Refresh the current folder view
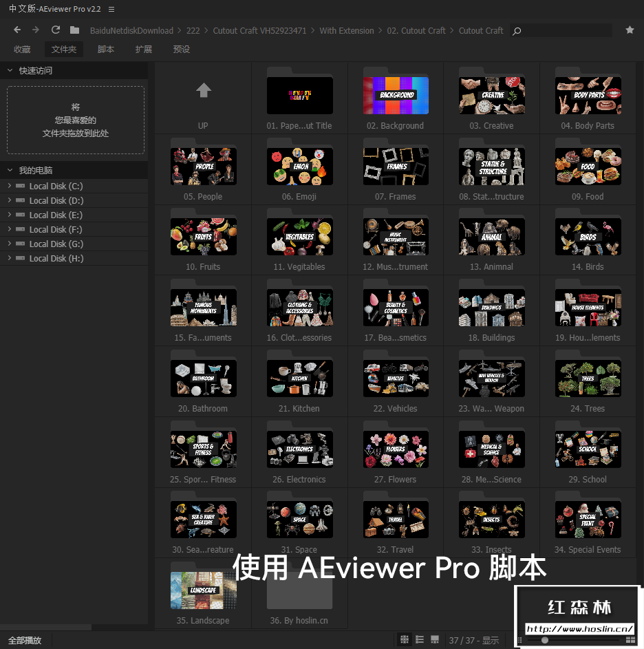Viewport: 644px width, 649px height. coord(56,30)
